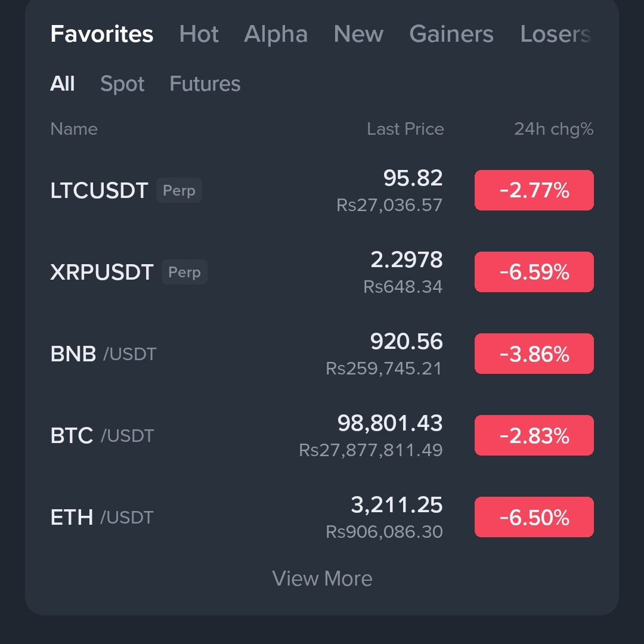Select the All filter
The image size is (644, 644).
[x=63, y=84]
